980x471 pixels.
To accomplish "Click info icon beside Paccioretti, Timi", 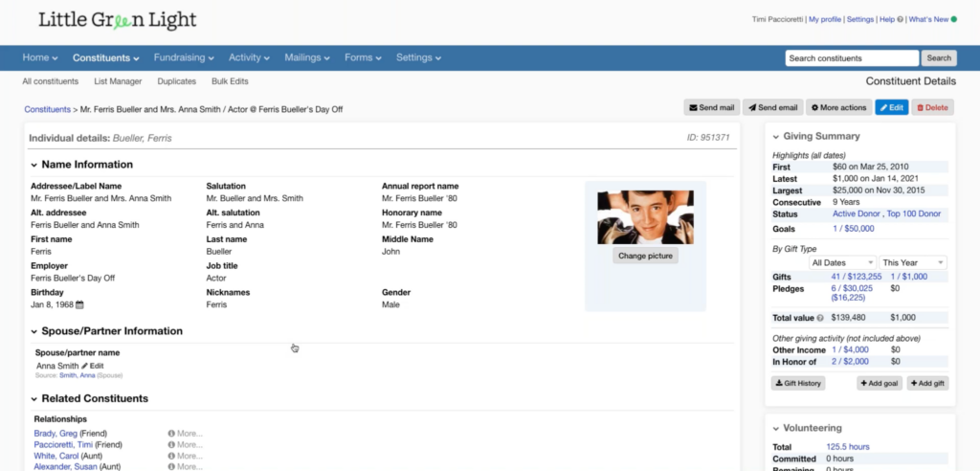I will [x=170, y=445].
